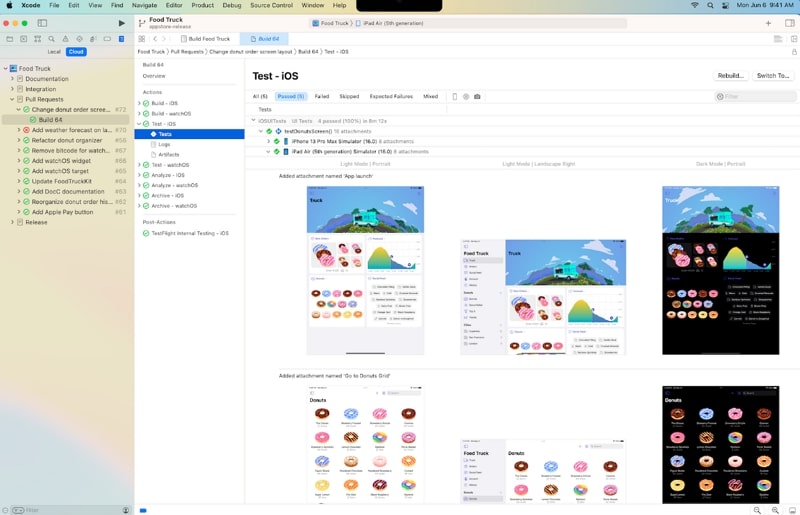
Task: Click the related items grid icon in the editor
Action: (142, 39)
